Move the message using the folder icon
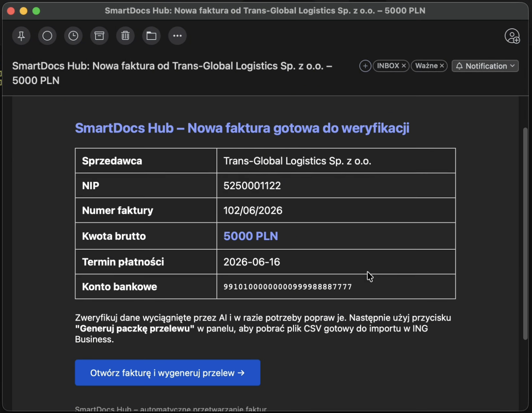Screen dimensions: 532x413 [151, 36]
